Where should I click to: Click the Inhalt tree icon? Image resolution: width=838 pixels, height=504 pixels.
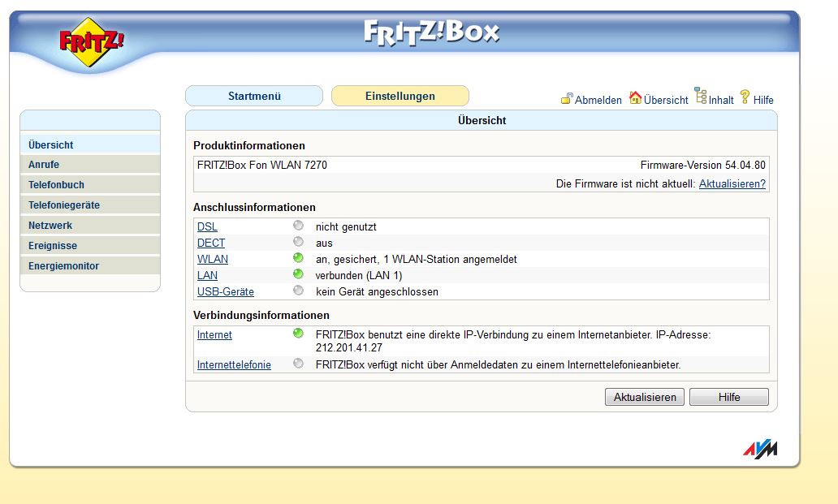701,96
